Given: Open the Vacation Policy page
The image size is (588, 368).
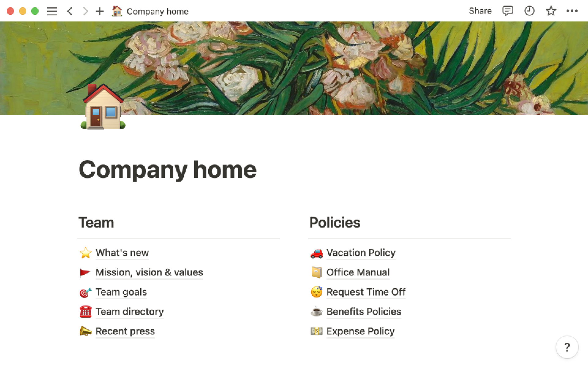Looking at the screenshot, I should [x=361, y=253].
